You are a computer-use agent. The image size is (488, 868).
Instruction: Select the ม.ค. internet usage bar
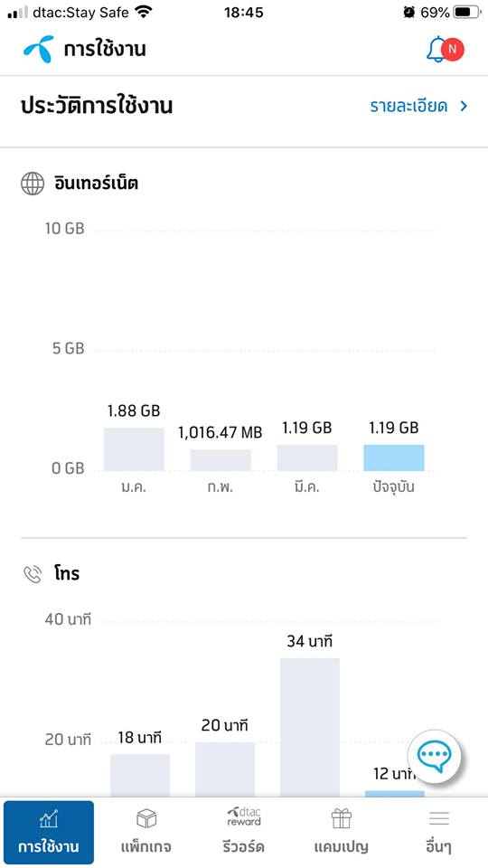click(x=134, y=449)
